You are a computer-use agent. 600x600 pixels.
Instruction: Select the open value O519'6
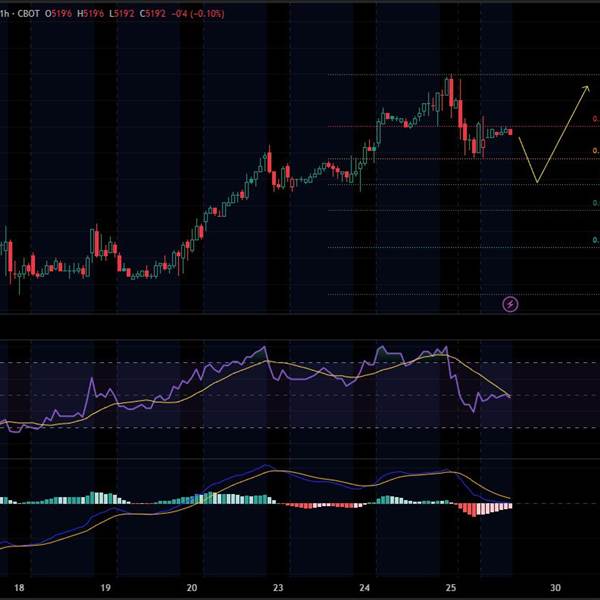[x=58, y=14]
